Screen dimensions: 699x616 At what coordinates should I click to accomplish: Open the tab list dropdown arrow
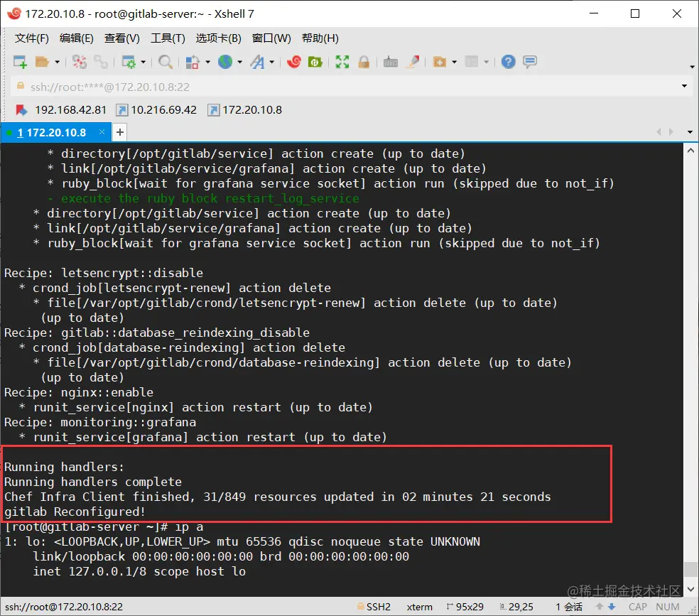[x=690, y=132]
